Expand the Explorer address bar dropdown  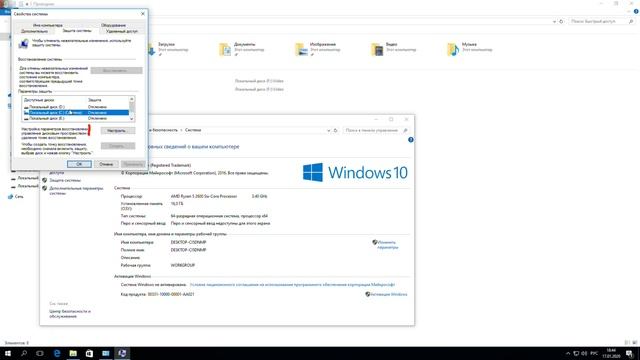[x=554, y=21]
